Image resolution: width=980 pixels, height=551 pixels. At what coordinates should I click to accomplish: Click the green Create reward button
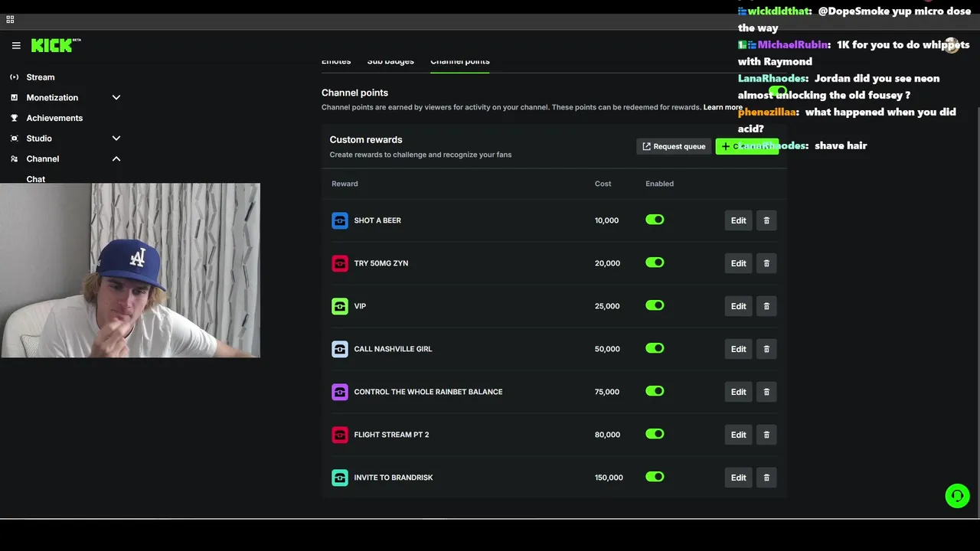coord(746,146)
